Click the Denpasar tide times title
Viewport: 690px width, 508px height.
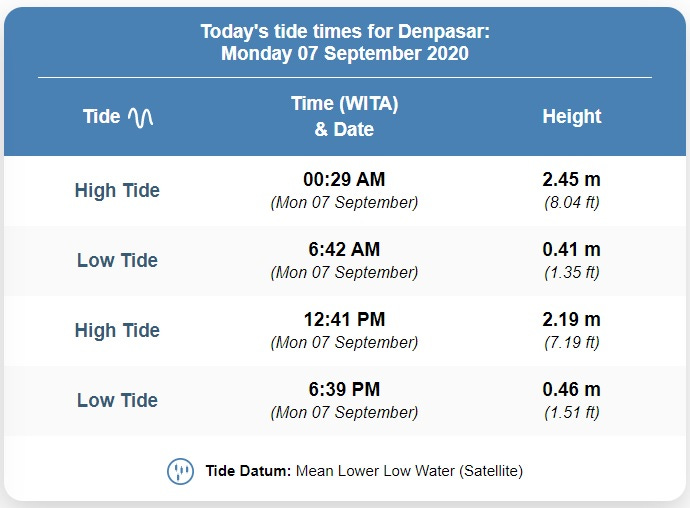pos(345,42)
